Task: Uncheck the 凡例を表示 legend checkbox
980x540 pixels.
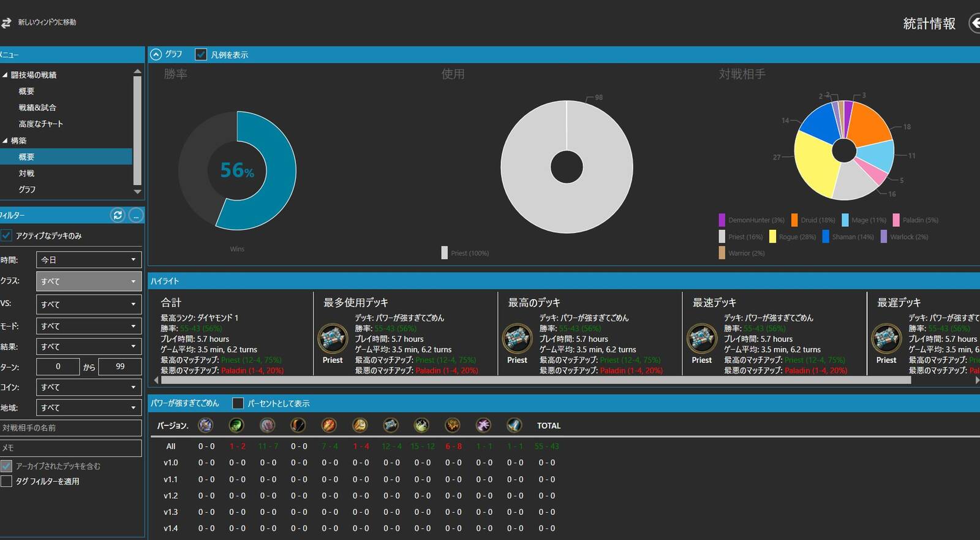Action: pyautogui.click(x=201, y=55)
